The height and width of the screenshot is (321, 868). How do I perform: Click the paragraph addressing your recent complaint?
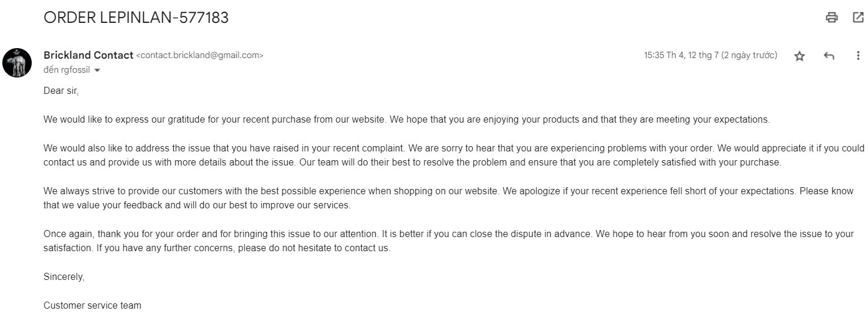tap(411, 156)
